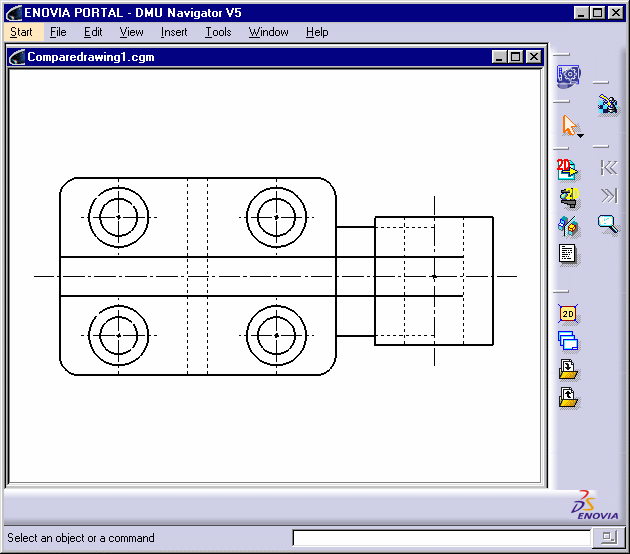Open the View menu
The width and height of the screenshot is (630, 554).
click(131, 32)
